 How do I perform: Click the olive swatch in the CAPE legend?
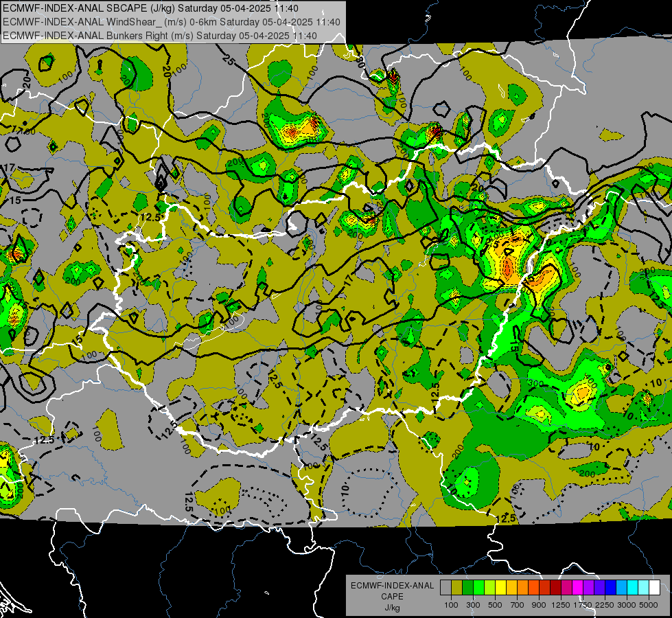[457, 588]
